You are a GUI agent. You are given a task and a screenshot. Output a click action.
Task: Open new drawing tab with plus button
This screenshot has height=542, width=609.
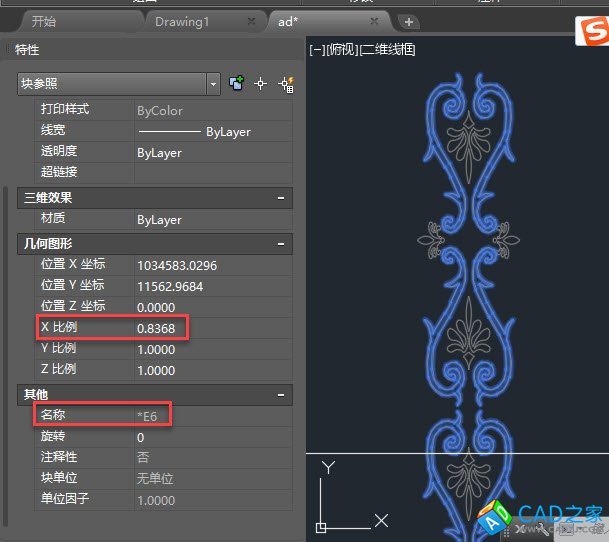point(409,21)
